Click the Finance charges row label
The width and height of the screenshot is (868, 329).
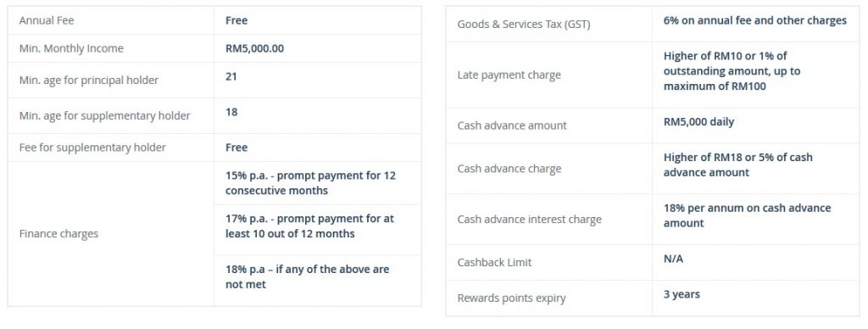click(58, 234)
